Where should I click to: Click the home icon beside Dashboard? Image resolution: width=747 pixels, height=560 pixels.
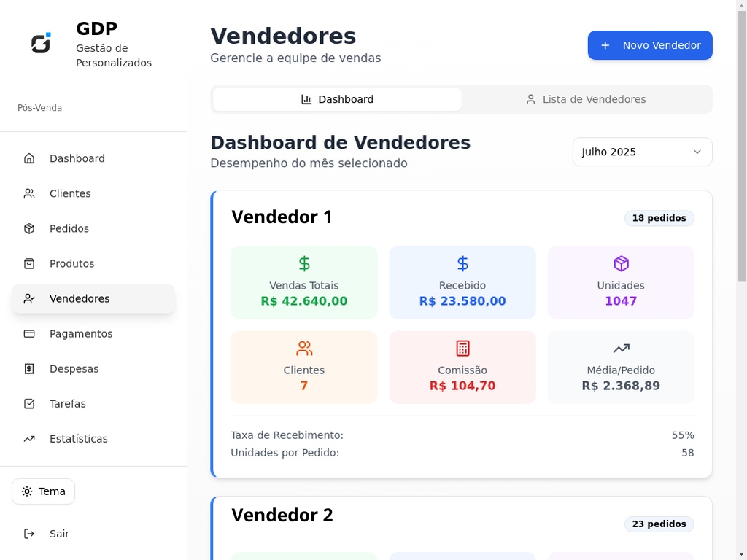coord(29,158)
